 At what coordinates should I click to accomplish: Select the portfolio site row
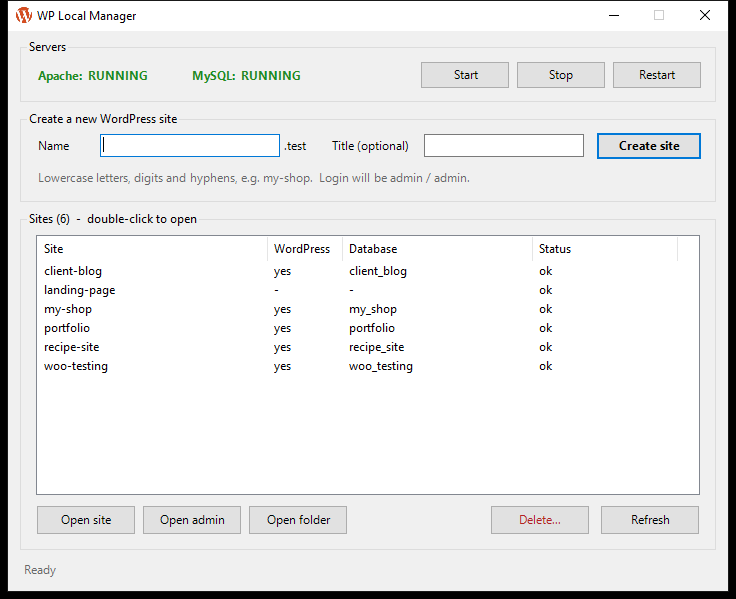pos(368,328)
